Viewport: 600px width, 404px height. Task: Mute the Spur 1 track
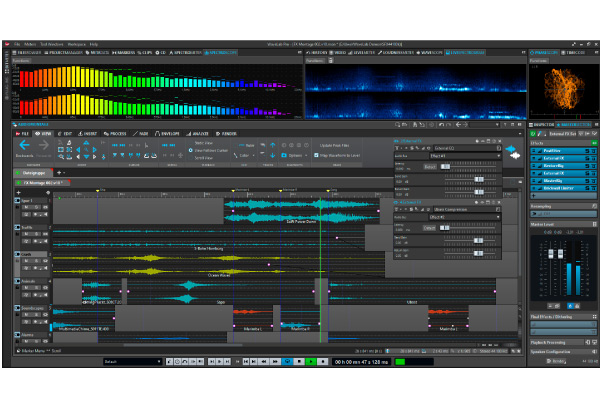(26, 207)
